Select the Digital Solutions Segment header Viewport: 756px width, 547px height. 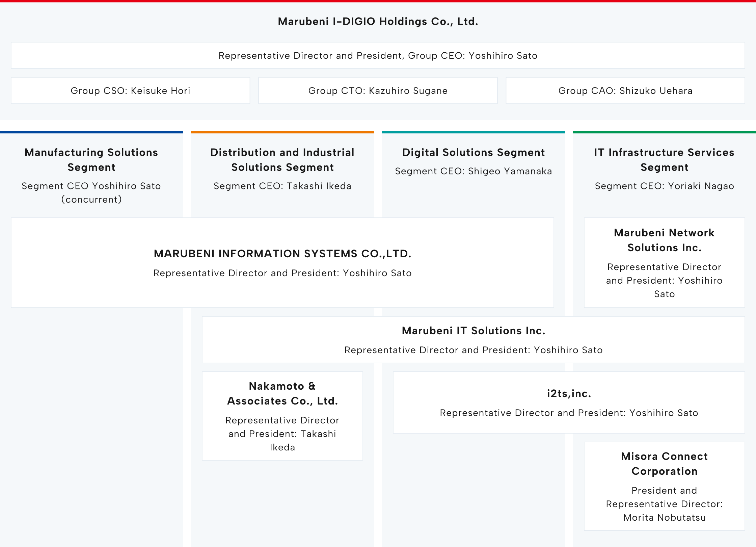pos(473,152)
